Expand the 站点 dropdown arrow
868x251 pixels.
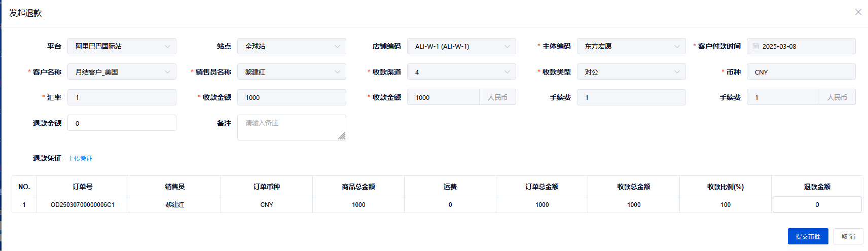tap(337, 46)
